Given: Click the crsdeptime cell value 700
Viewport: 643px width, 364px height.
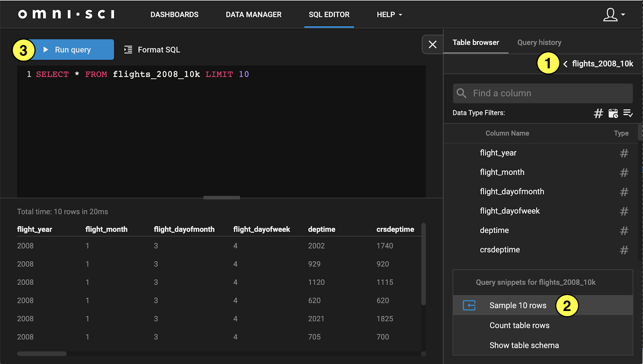Looking at the screenshot, I should click(x=383, y=337).
